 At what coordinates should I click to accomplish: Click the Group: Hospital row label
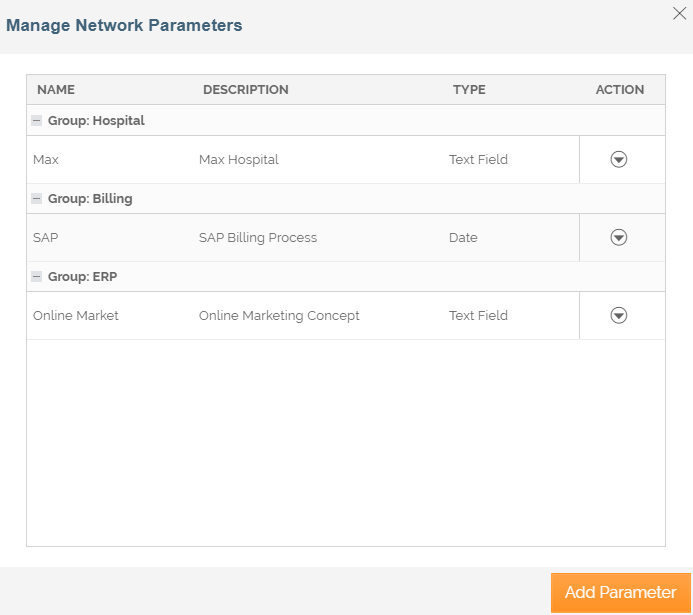point(96,120)
